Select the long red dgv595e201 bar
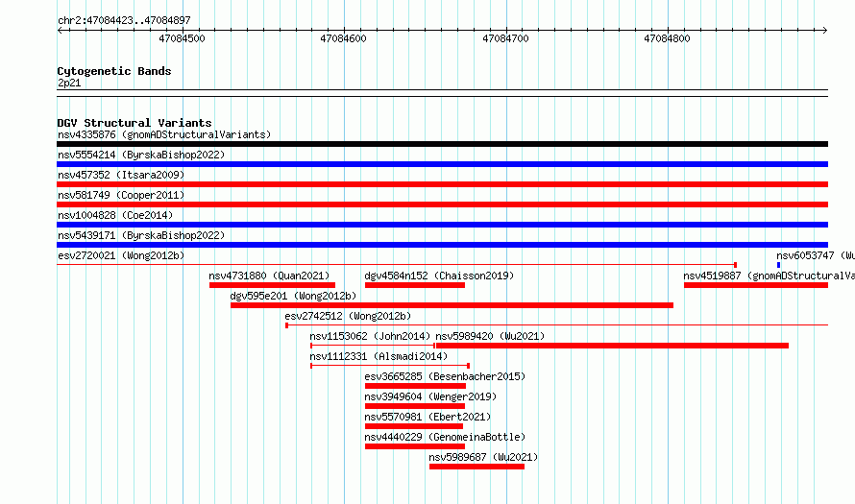 pos(452,305)
